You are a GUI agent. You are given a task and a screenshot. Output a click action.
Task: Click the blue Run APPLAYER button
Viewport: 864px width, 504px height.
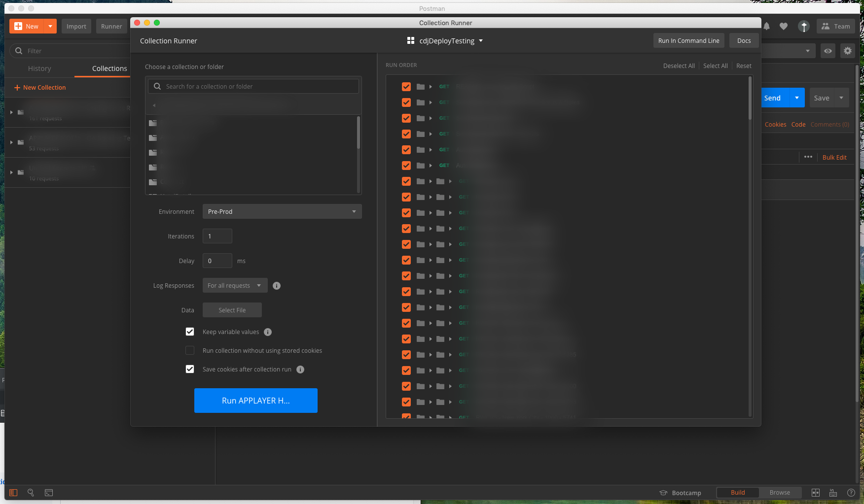(255, 400)
